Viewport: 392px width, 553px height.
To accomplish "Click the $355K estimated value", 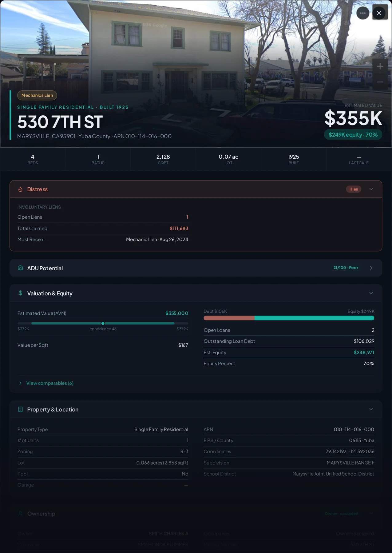I will 353,118.
